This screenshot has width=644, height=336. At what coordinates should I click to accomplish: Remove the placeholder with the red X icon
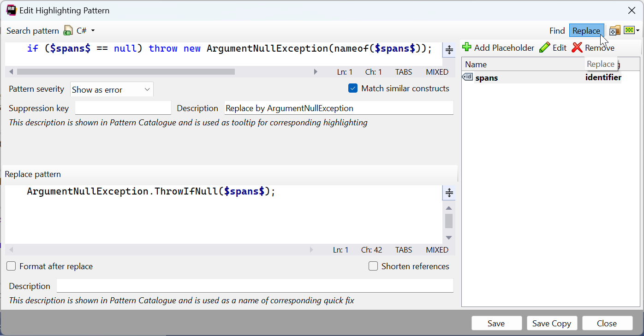pos(577,47)
